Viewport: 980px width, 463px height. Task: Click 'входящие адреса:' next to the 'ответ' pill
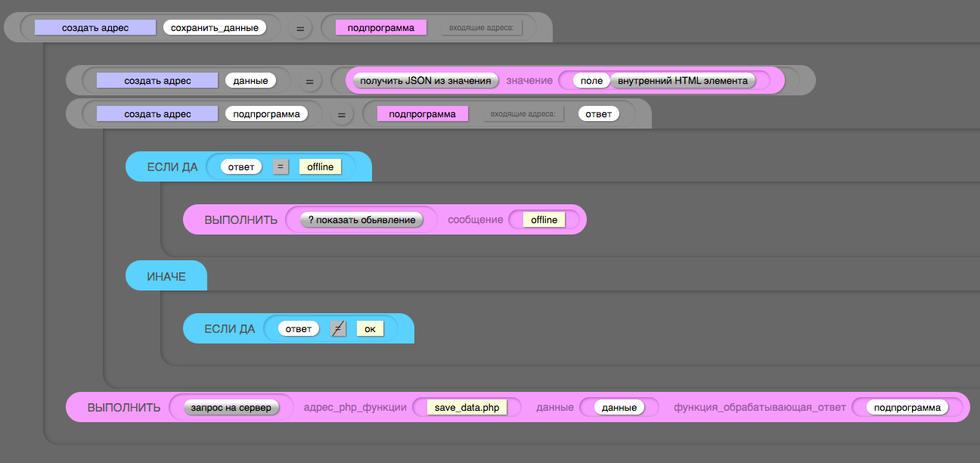[523, 114]
